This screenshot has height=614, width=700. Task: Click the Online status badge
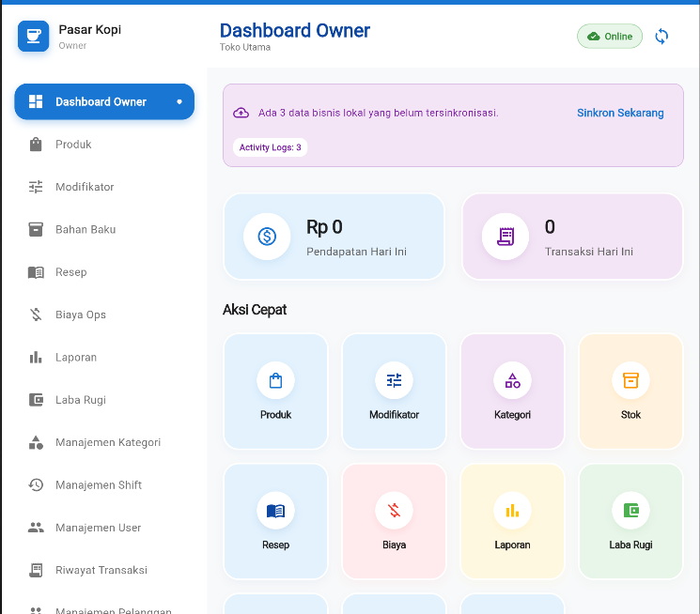[610, 36]
